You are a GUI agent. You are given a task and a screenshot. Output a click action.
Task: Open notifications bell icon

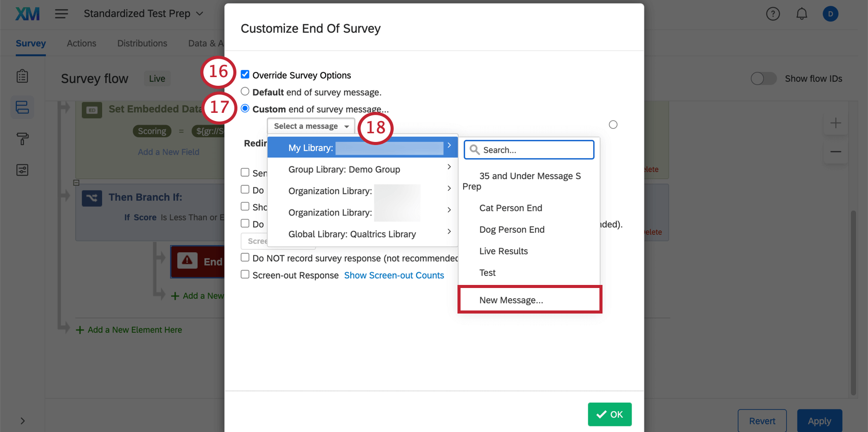(x=801, y=14)
